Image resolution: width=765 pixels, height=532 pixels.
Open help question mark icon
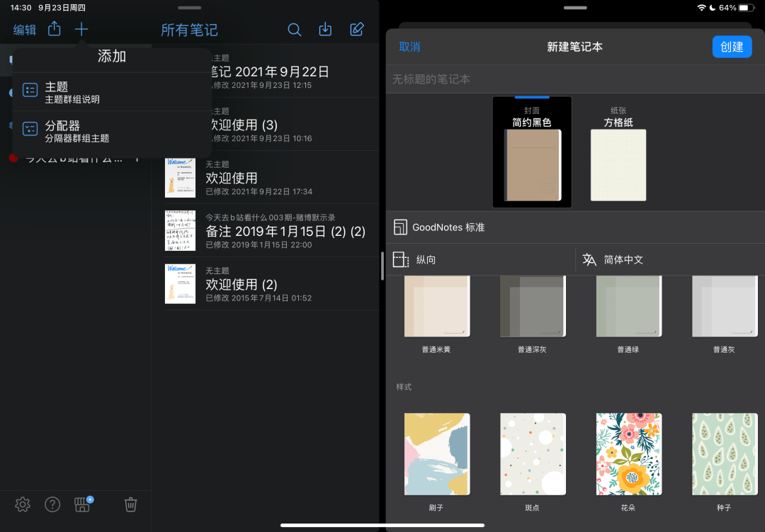pos(52,504)
